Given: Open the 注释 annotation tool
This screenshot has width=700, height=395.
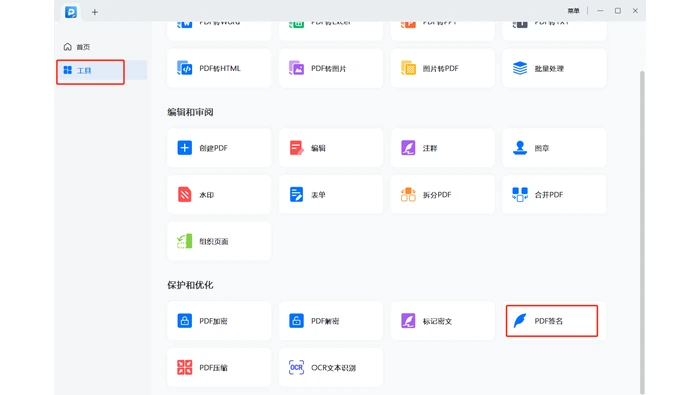Looking at the screenshot, I should (442, 148).
